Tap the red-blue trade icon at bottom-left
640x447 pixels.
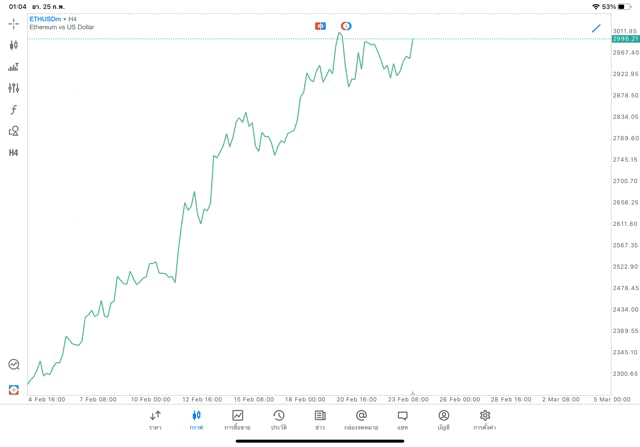point(14,390)
